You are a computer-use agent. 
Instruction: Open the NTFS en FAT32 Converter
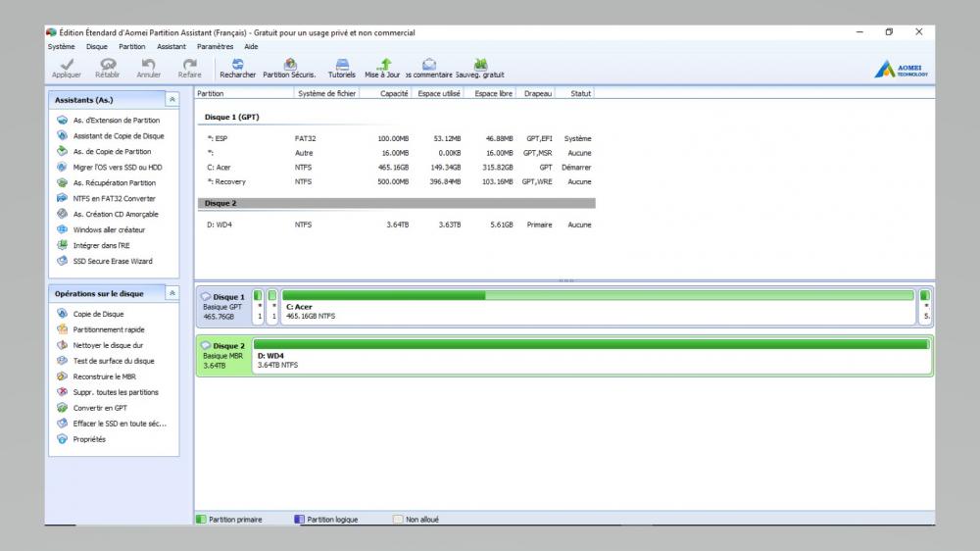point(114,199)
